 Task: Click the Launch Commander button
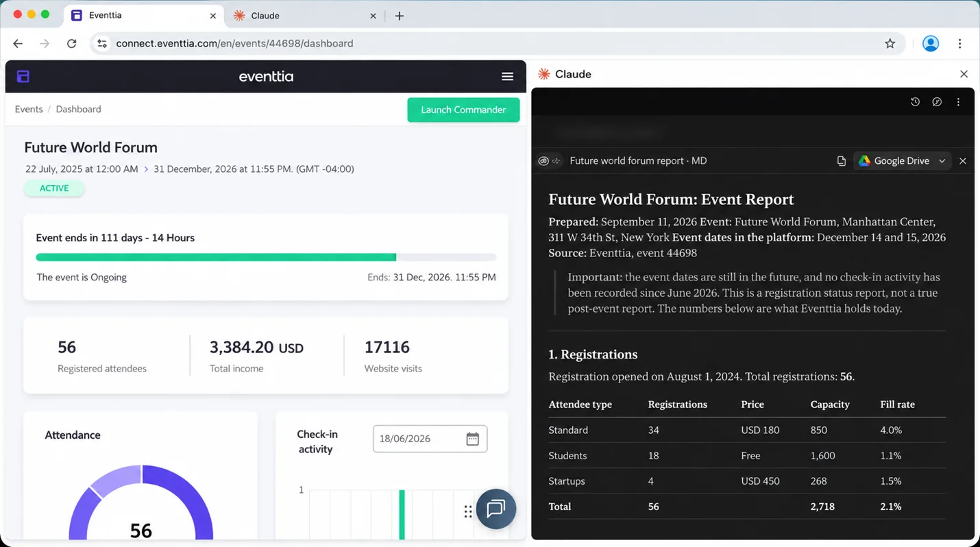[463, 110]
